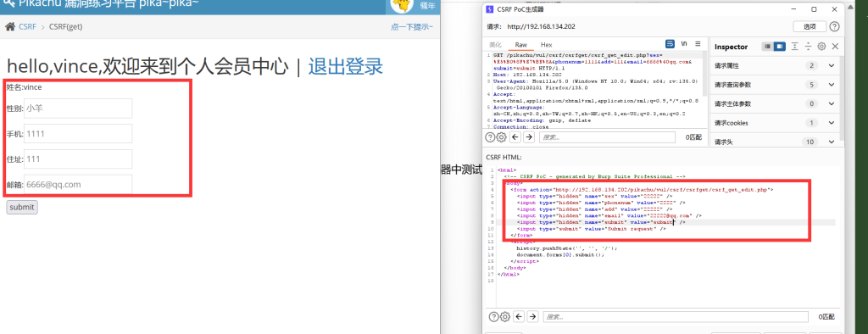The image size is (868, 334).
Task: Switch Inspector to side-docked layout toggle
Action: 780,47
